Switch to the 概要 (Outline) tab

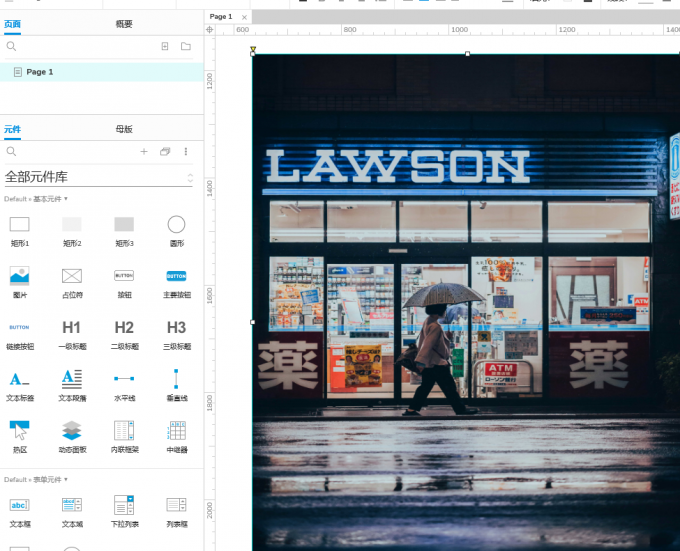124,24
